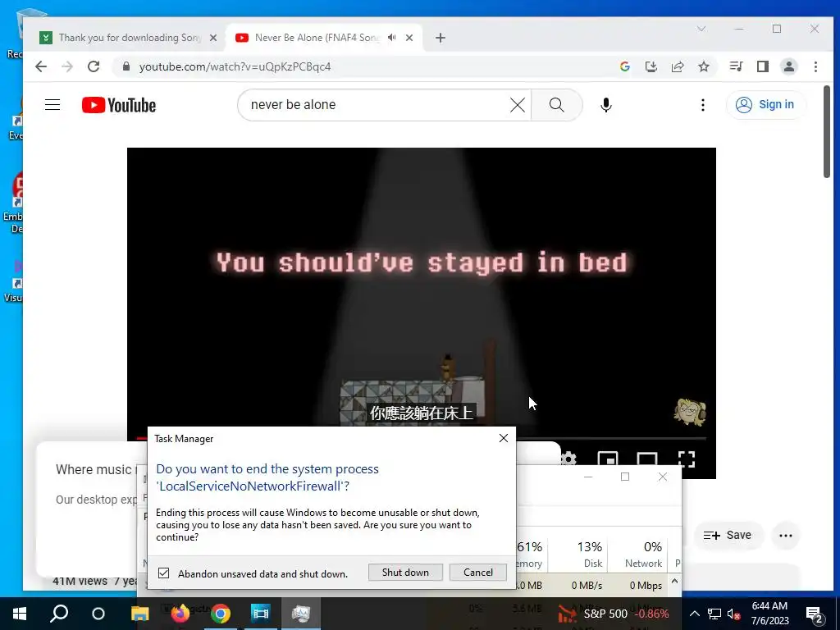
Task: Open Cortana circle on taskbar
Action: coord(98,614)
